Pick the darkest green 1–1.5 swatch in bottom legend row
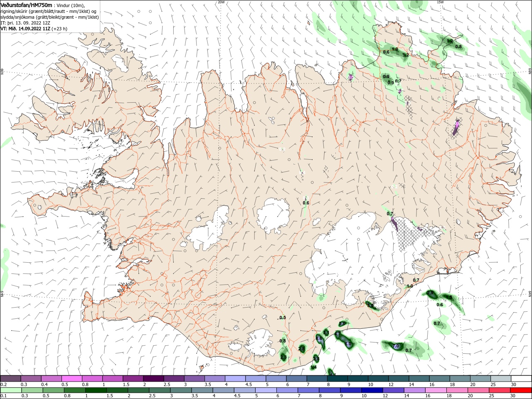This screenshot has width=532, height=399. [96, 390]
